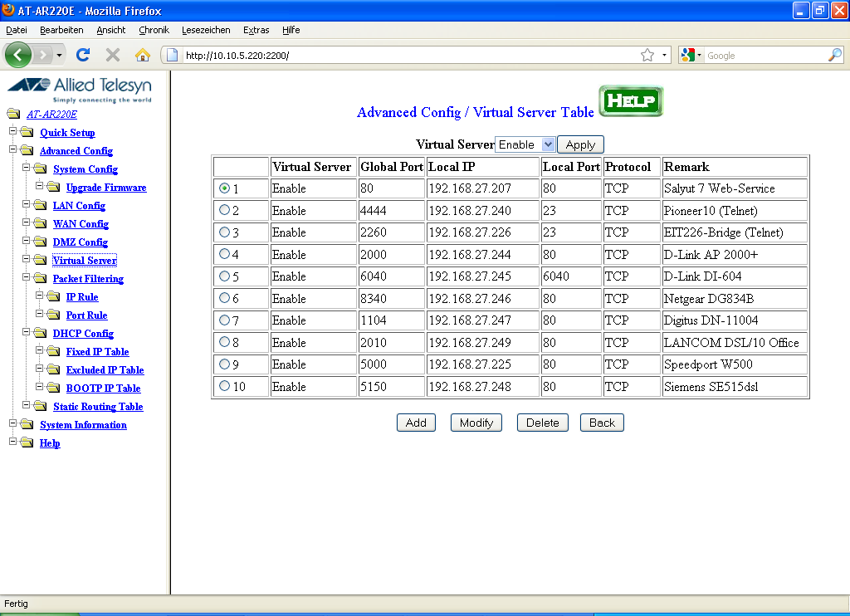Screen dimensions: 850x616
Task: Click the folder icon beside System Config
Action: [x=40, y=169]
